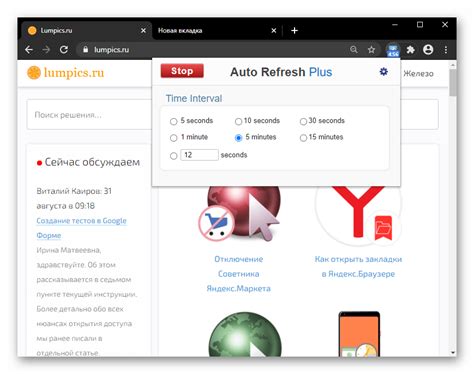Select the 5 seconds interval
474x374 pixels.
(173, 121)
